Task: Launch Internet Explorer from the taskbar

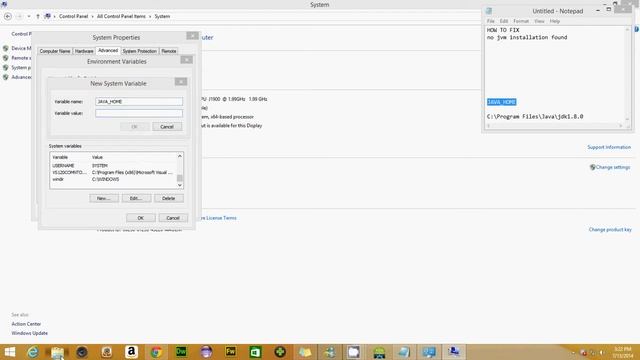Action: [x=33, y=352]
